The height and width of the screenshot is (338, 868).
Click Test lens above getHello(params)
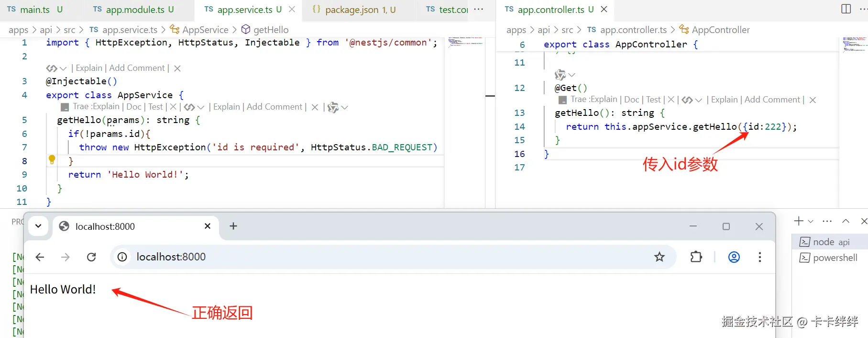(155, 107)
